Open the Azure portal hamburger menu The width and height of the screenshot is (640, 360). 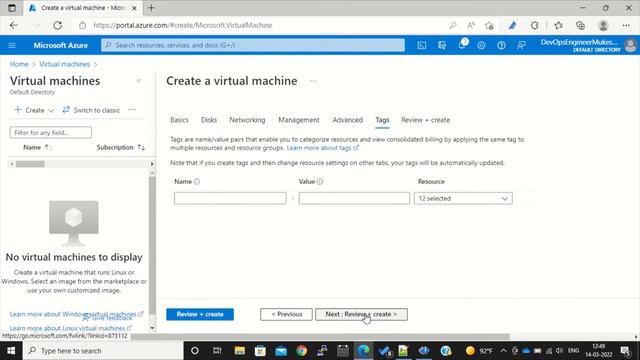point(12,45)
